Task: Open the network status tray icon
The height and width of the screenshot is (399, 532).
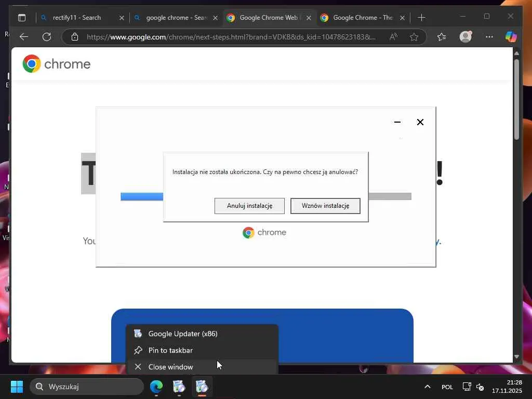Action: point(467,387)
